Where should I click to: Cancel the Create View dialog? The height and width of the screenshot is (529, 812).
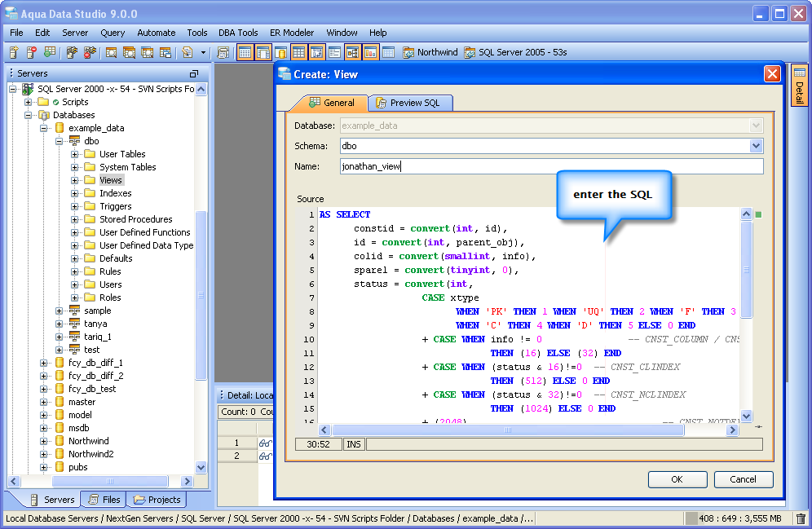pyautogui.click(x=743, y=479)
